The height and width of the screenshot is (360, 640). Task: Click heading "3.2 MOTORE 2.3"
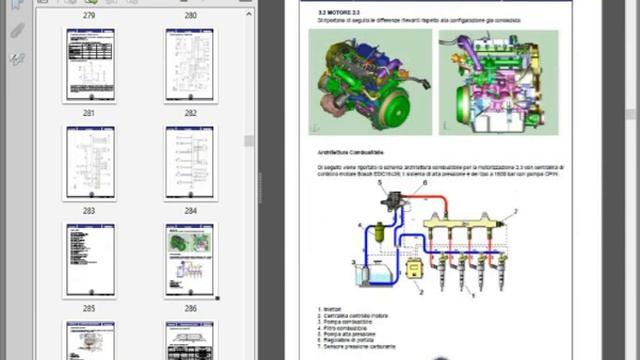(339, 13)
